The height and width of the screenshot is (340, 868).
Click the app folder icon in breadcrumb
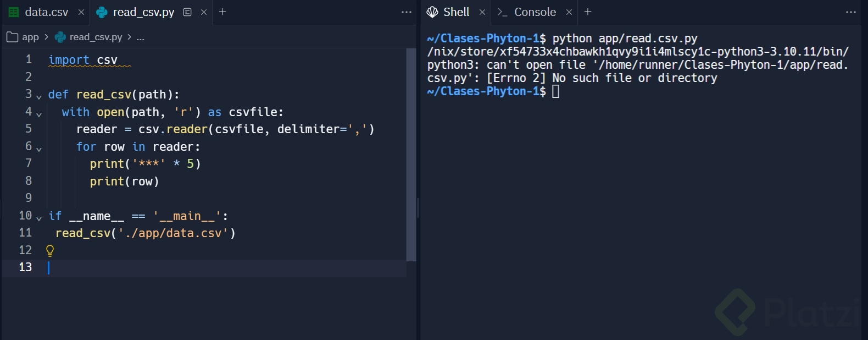point(12,37)
